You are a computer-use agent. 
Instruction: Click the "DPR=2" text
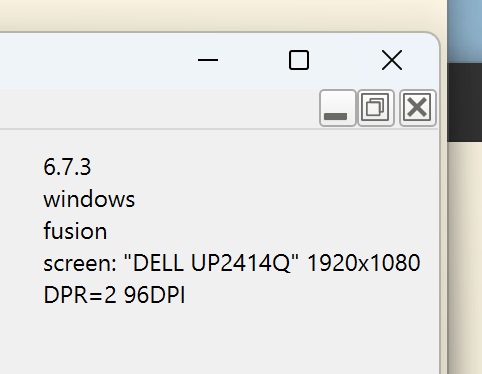80,295
